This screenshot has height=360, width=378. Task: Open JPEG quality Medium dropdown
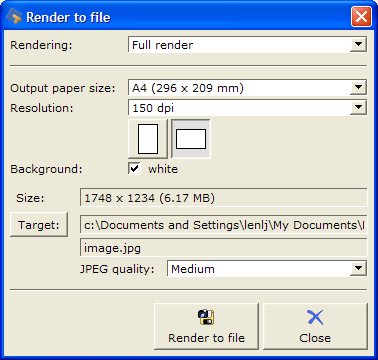click(267, 269)
